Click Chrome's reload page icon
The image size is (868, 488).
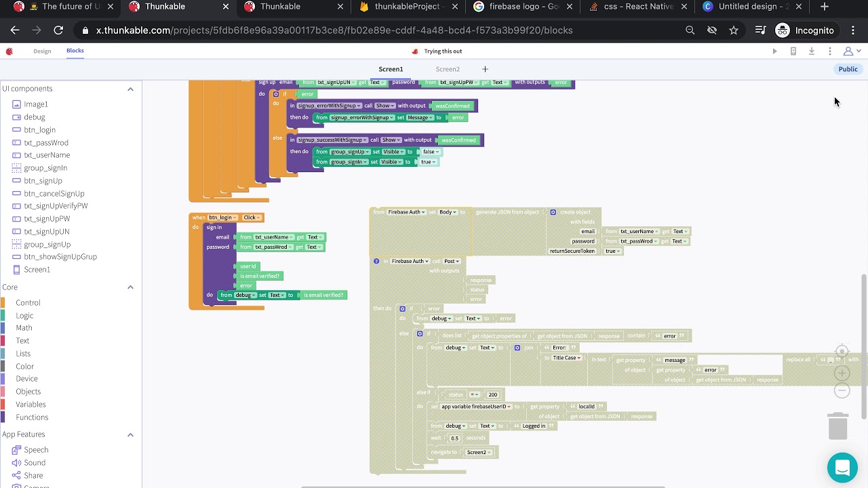point(58,30)
